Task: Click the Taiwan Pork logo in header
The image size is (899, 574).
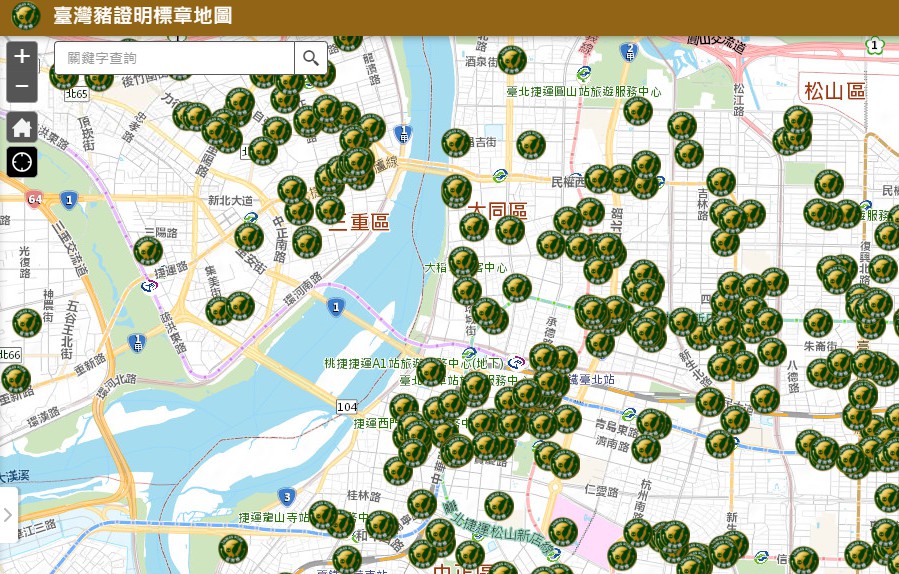Action: [26, 16]
